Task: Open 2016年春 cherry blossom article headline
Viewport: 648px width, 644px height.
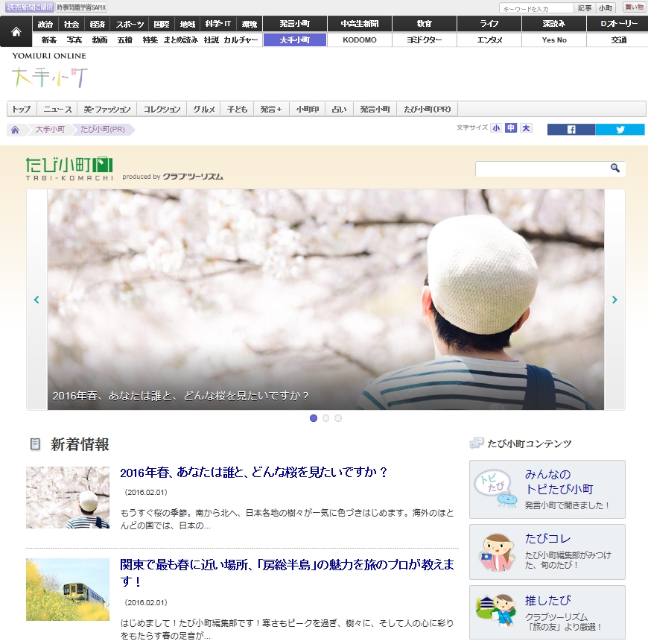Action: (254, 473)
